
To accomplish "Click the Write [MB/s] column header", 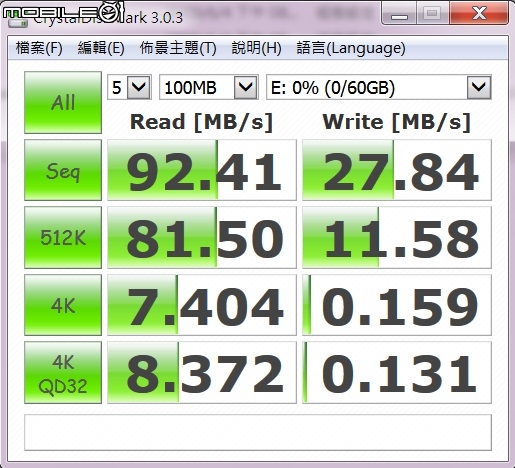I will click(x=397, y=122).
